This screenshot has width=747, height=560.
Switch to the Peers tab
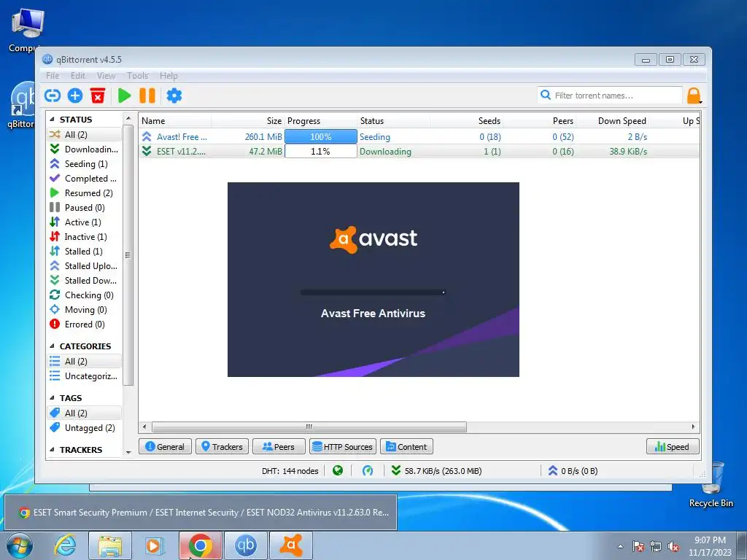point(279,447)
